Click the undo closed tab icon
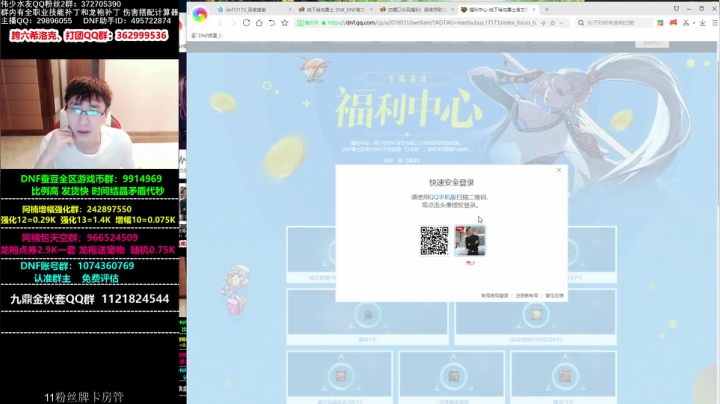This screenshot has width=720, height=404. (272, 22)
